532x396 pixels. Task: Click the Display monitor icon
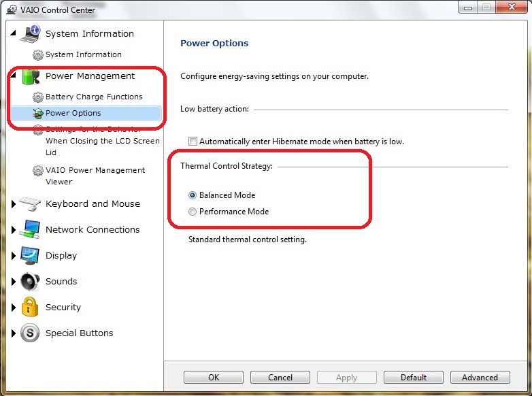(x=30, y=256)
